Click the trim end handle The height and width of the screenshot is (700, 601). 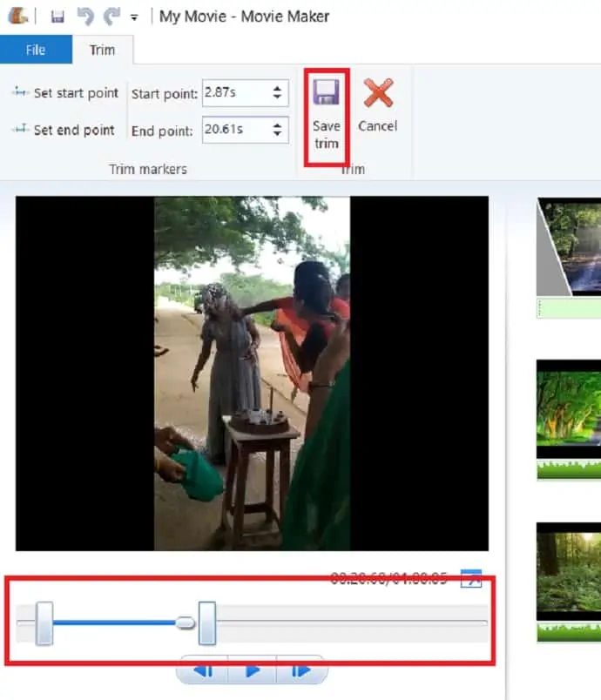pyautogui.click(x=207, y=623)
